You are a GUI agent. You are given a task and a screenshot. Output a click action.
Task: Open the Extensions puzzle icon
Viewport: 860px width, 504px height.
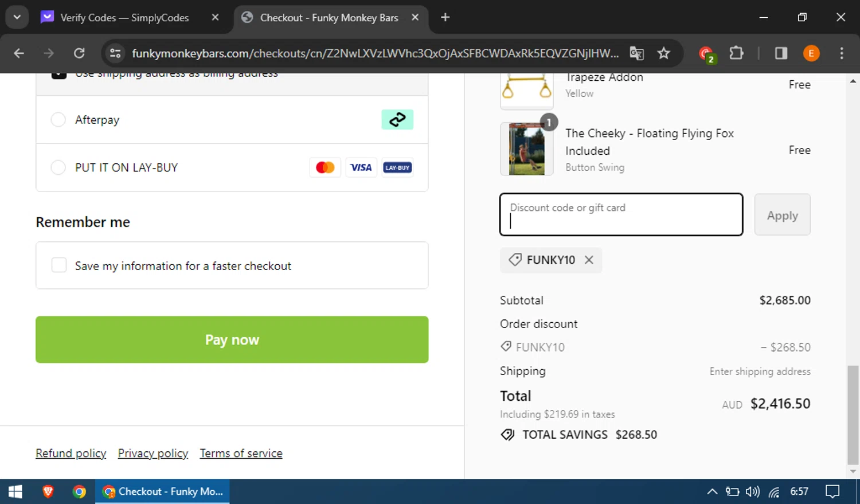coord(736,53)
